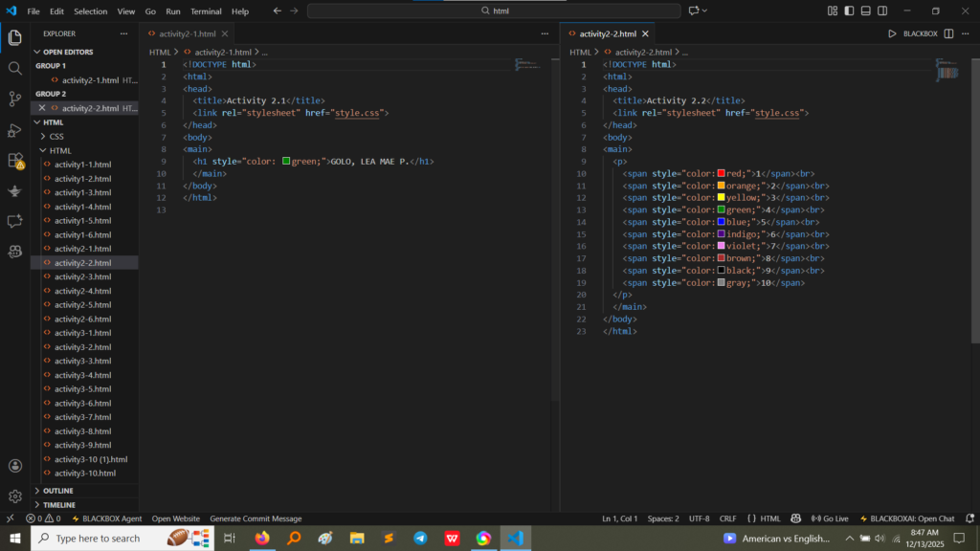
Task: Click the red color swatch on line 10
Action: [721, 173]
